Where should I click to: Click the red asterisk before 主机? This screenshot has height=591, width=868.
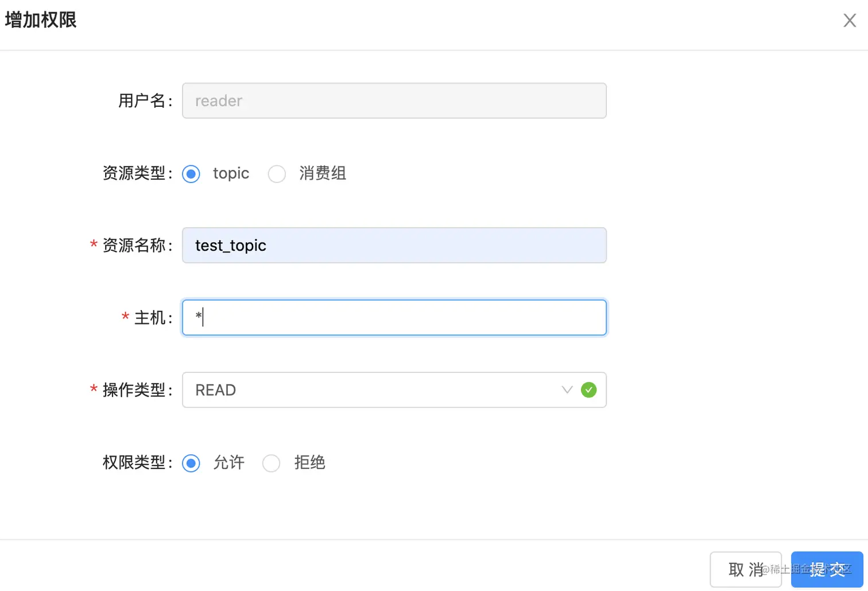125,317
